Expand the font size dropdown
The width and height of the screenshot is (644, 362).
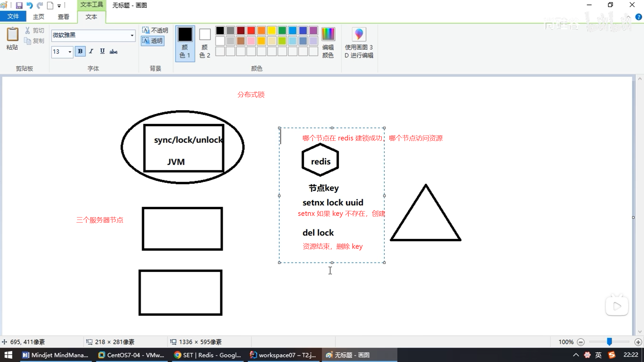tap(70, 52)
